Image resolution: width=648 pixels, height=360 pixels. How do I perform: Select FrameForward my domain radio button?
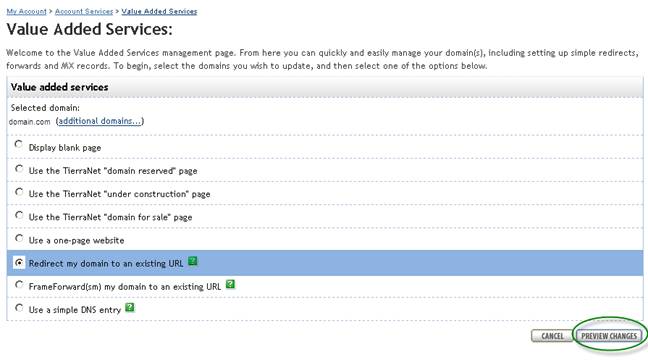(19, 284)
